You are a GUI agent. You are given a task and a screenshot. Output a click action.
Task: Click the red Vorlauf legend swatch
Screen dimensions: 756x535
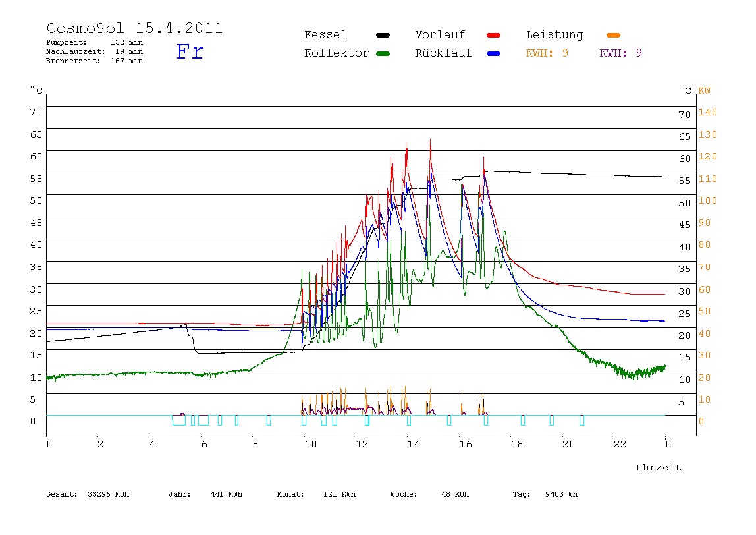click(x=494, y=35)
